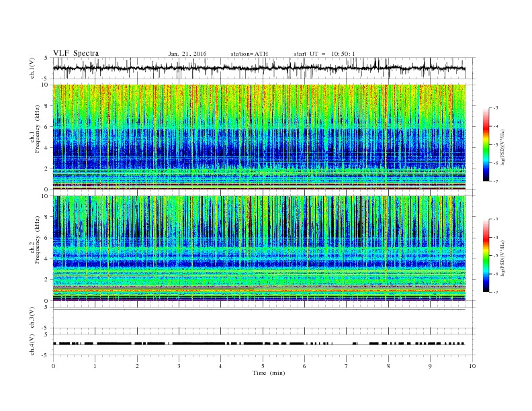Click the "-7" tick on ch.1 colorbar

click(x=495, y=181)
